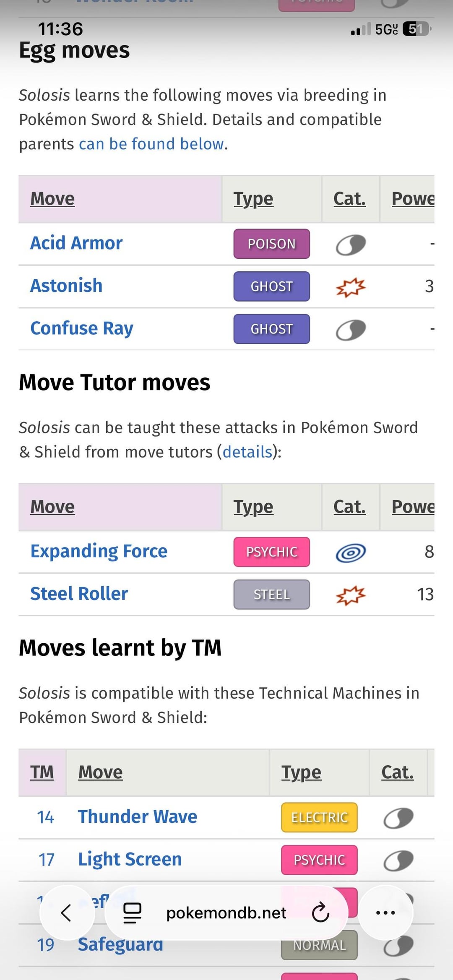453x980 pixels.
Task: Tap the Steel Roller physical category icon
Action: (x=351, y=595)
